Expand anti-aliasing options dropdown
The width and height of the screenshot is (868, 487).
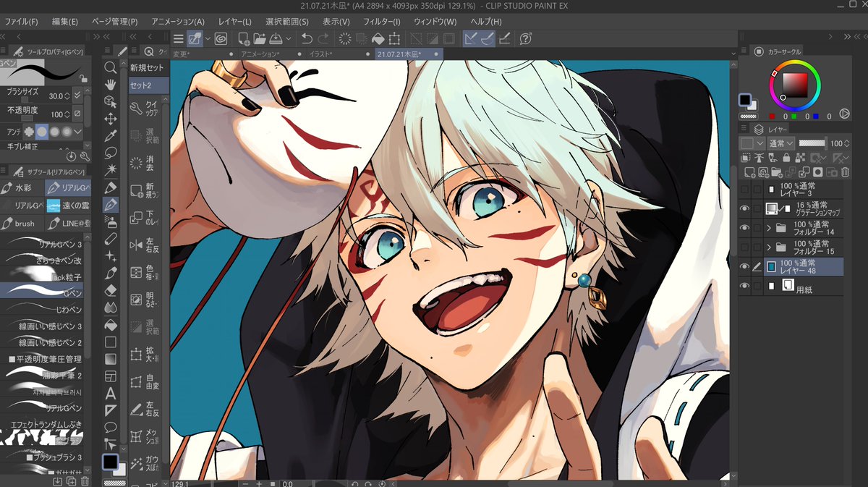pos(79,132)
